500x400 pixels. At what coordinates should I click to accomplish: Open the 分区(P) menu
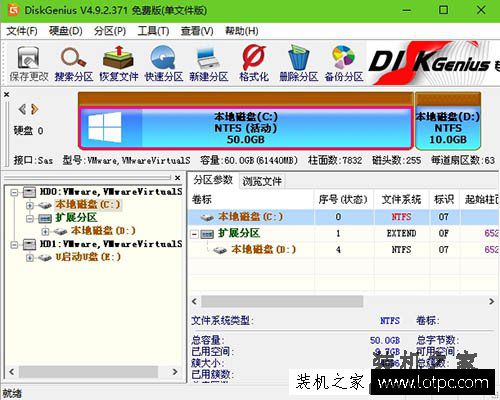pyautogui.click(x=110, y=31)
